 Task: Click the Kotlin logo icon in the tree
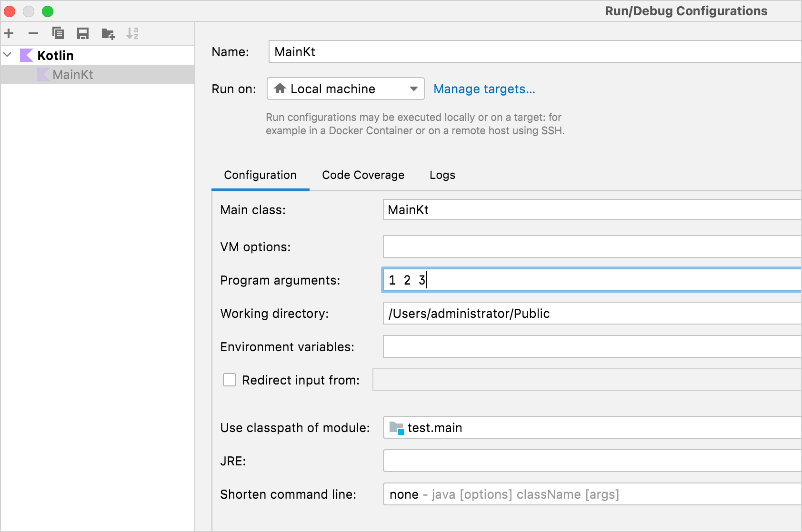(26, 55)
